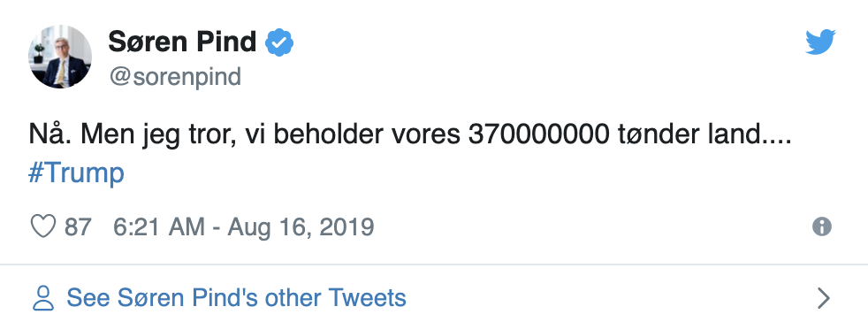Open the Søren Pind display name
Viewport: 868px width, 322px height.
tap(182, 42)
